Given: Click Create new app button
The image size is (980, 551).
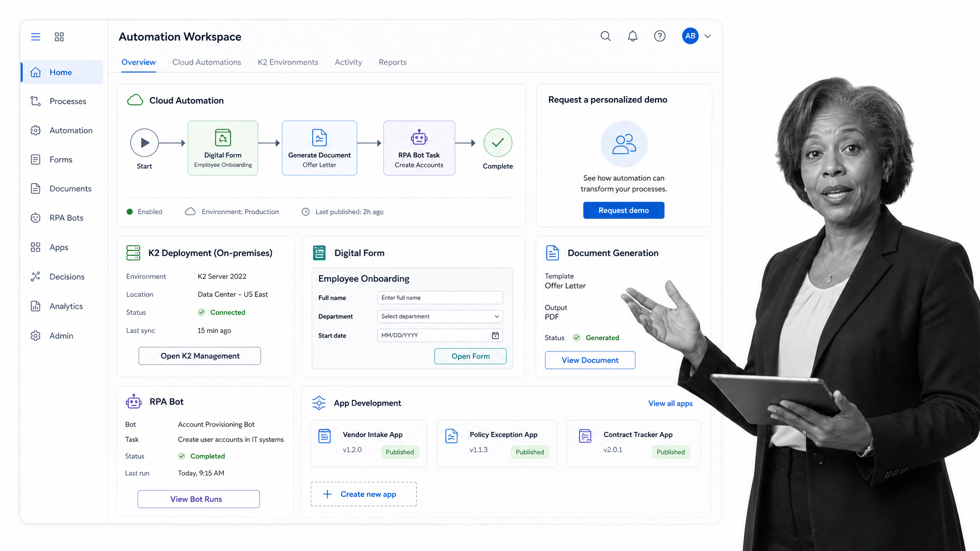Looking at the screenshot, I should pos(363,494).
